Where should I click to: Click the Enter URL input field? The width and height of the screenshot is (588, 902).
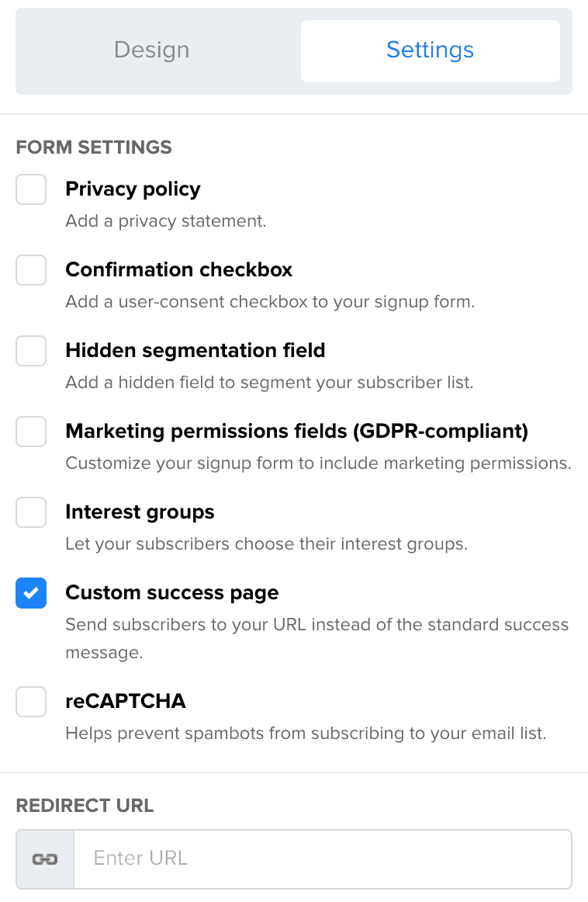click(323, 859)
